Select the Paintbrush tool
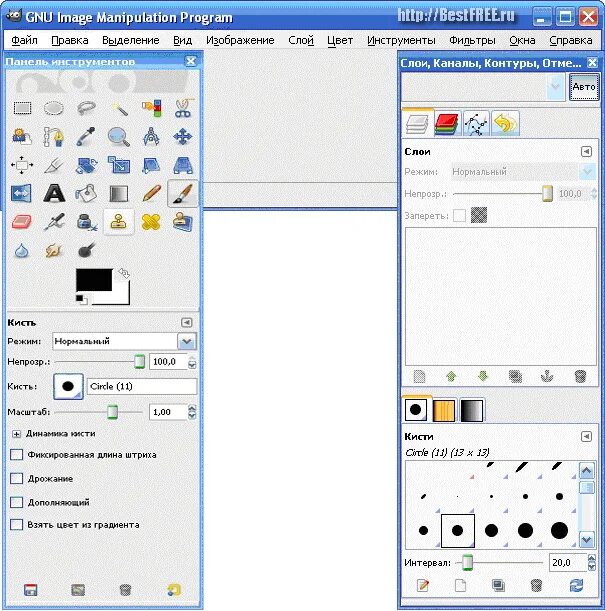 pyautogui.click(x=183, y=194)
